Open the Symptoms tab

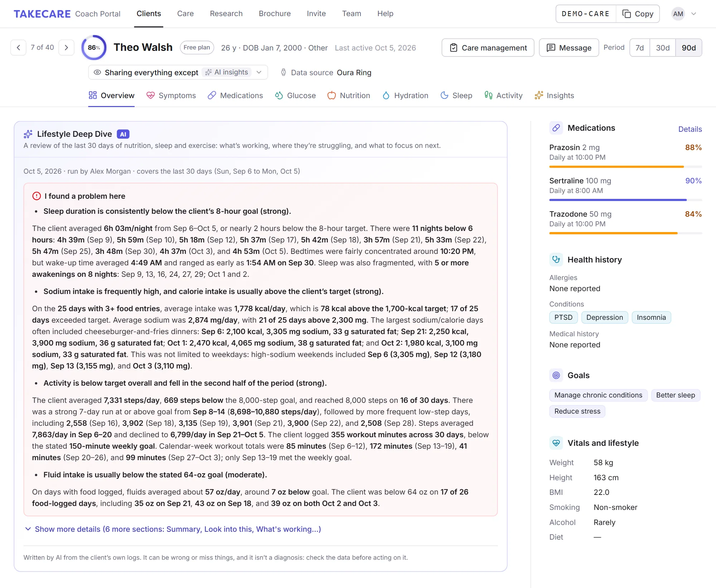click(171, 96)
